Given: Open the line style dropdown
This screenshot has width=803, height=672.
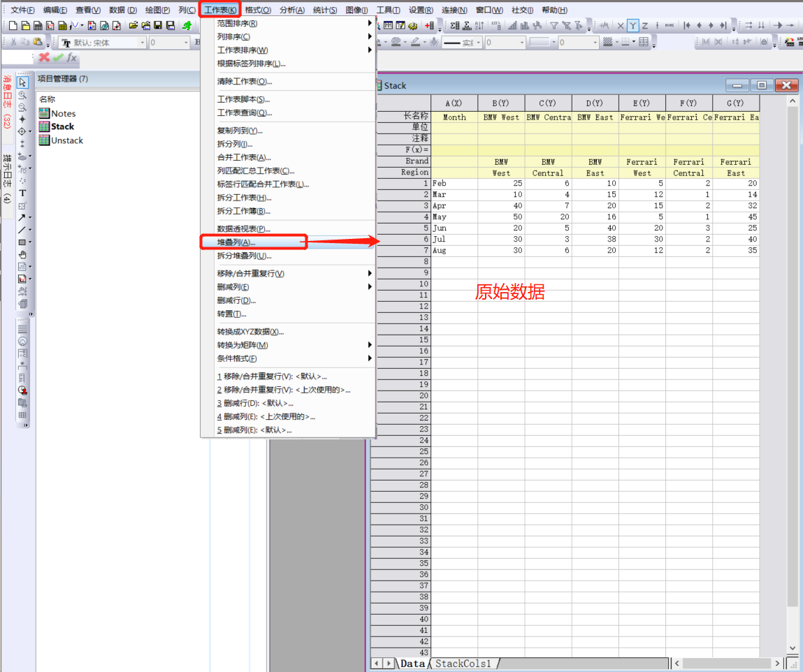Looking at the screenshot, I should click(x=478, y=43).
